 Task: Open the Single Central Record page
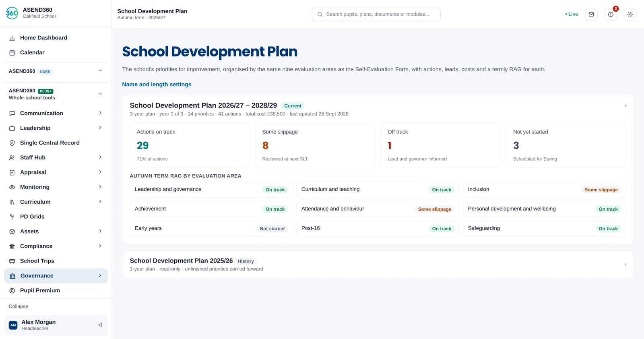pyautogui.click(x=56, y=143)
